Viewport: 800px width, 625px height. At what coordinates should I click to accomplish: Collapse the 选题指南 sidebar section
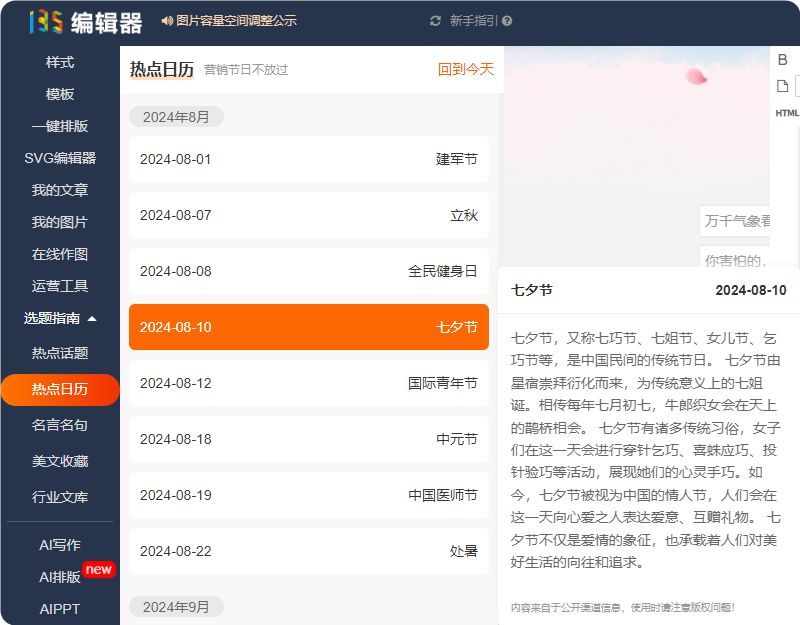(x=92, y=318)
